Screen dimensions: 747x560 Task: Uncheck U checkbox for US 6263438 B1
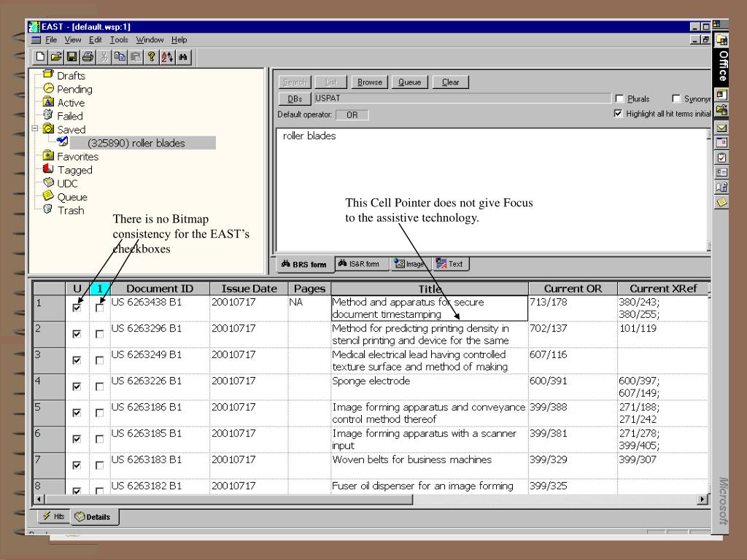coord(77,308)
